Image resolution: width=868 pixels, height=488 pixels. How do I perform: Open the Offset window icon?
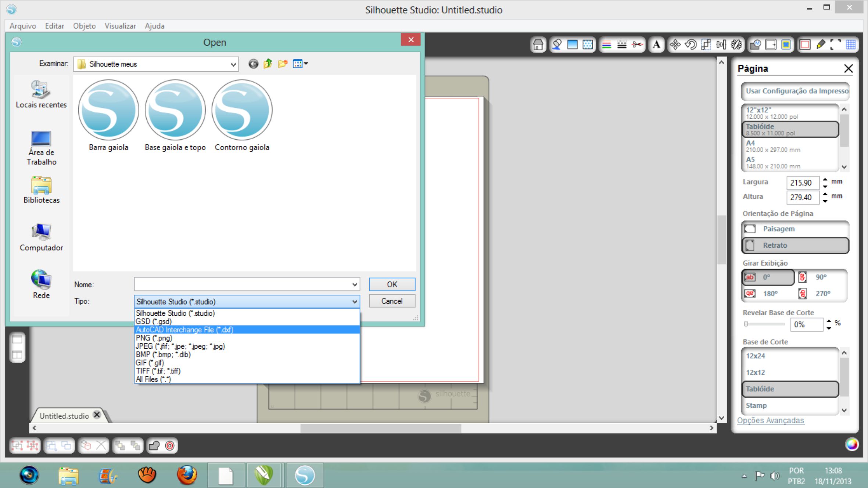pyautogui.click(x=771, y=45)
